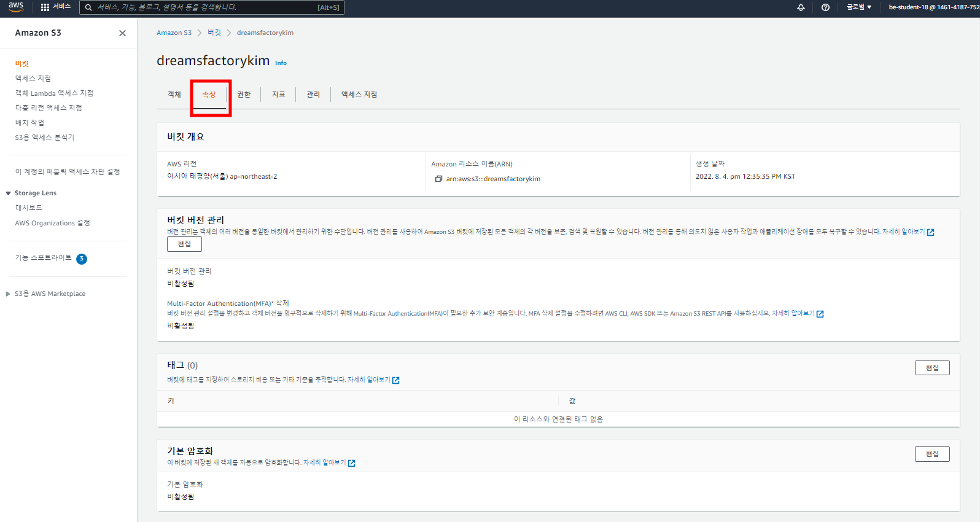This screenshot has height=522, width=980.
Task: Click the creation date 2022. 8. 4.
Action: (x=745, y=177)
